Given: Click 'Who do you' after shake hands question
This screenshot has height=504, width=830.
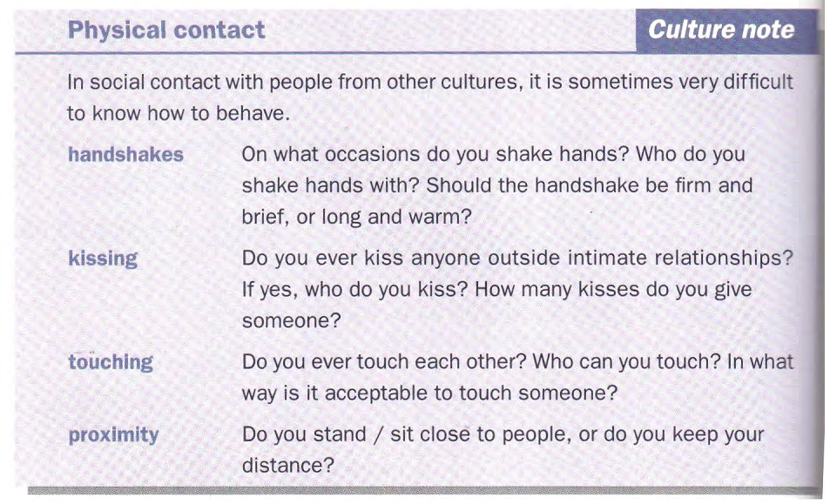Looking at the screenshot, I should click(x=691, y=154).
